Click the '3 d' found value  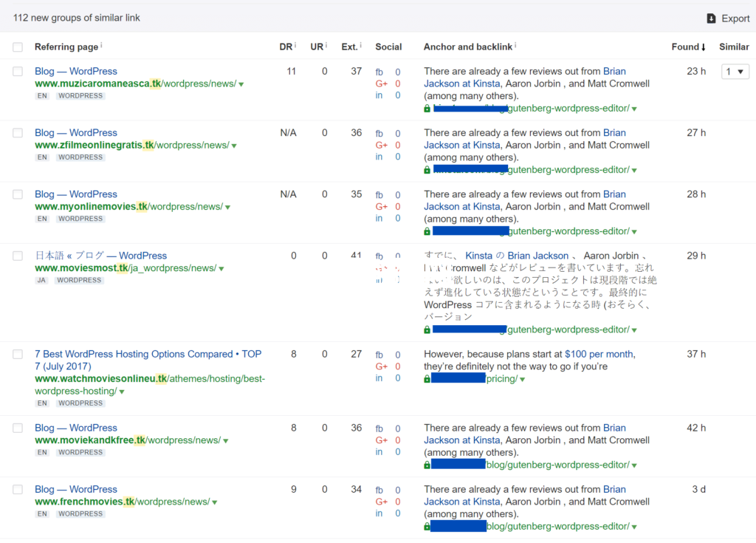point(698,489)
